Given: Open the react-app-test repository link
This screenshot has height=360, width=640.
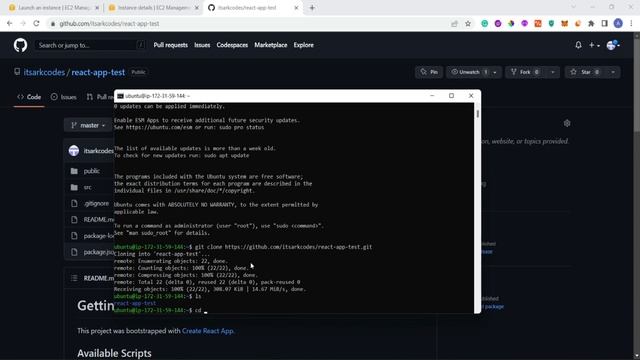Looking at the screenshot, I should (98, 72).
